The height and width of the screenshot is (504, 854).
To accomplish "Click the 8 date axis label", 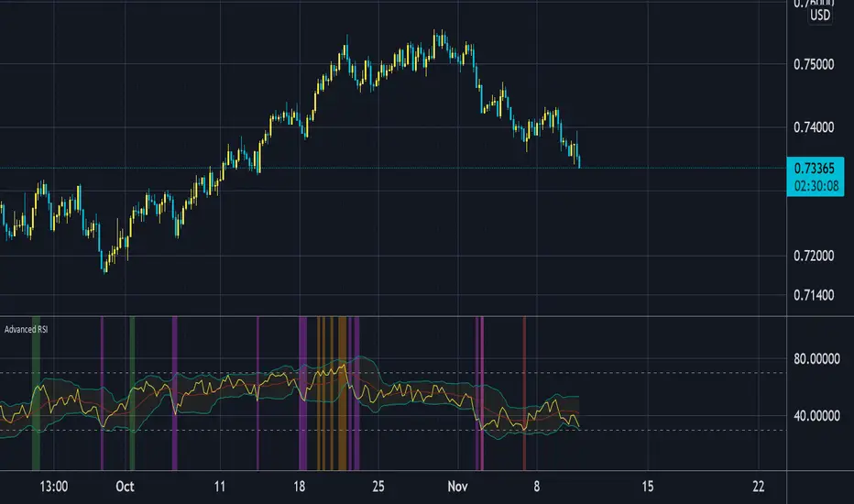I will click(x=536, y=486).
